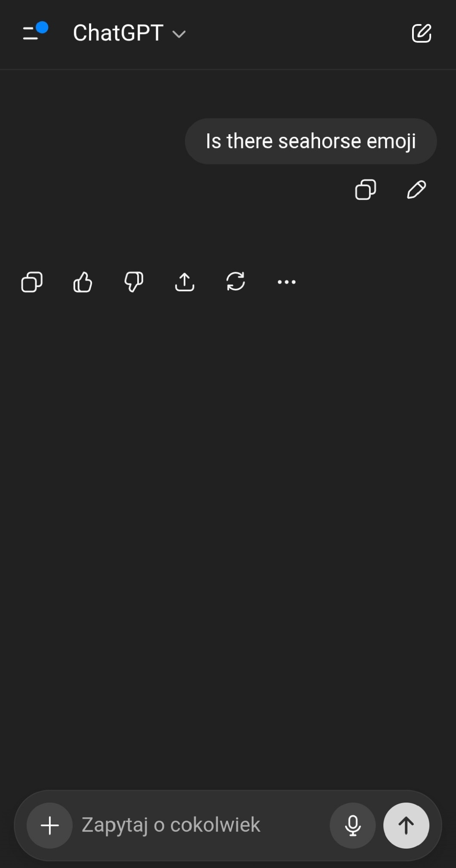This screenshot has width=456, height=868.
Task: Start voice input with the microphone icon
Action: click(353, 825)
